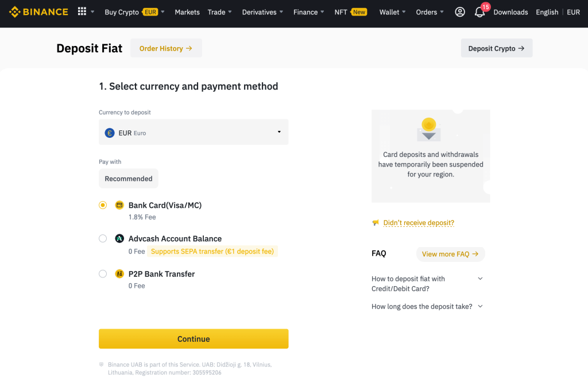The image size is (588, 382).
Task: Click the Advcash logo icon
Action: 119,238
